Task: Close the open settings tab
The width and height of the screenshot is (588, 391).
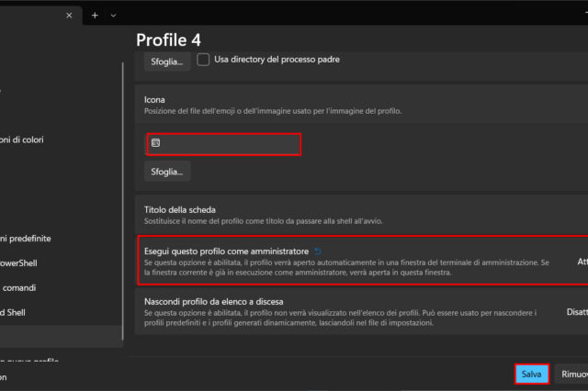Action: [x=70, y=16]
